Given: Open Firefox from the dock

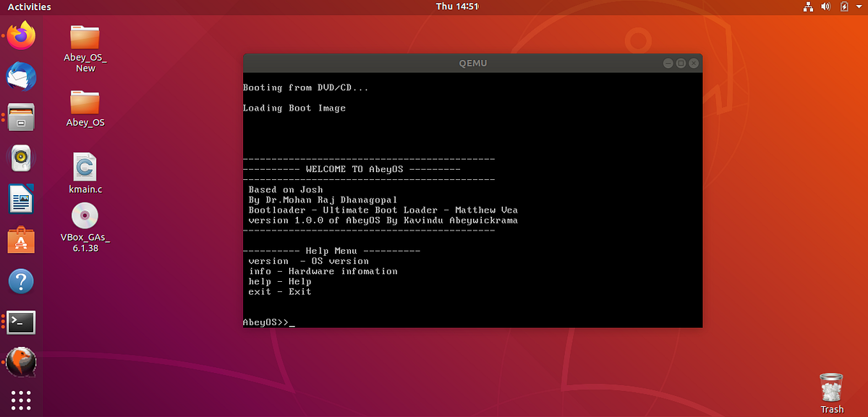Looking at the screenshot, I should click(20, 34).
